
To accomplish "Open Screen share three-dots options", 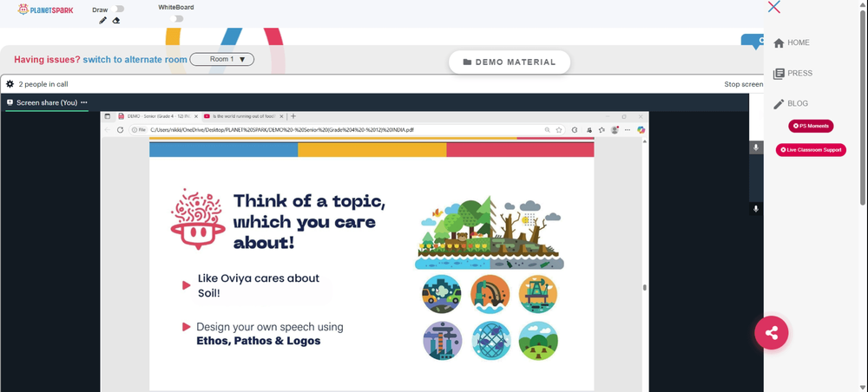I will [84, 102].
